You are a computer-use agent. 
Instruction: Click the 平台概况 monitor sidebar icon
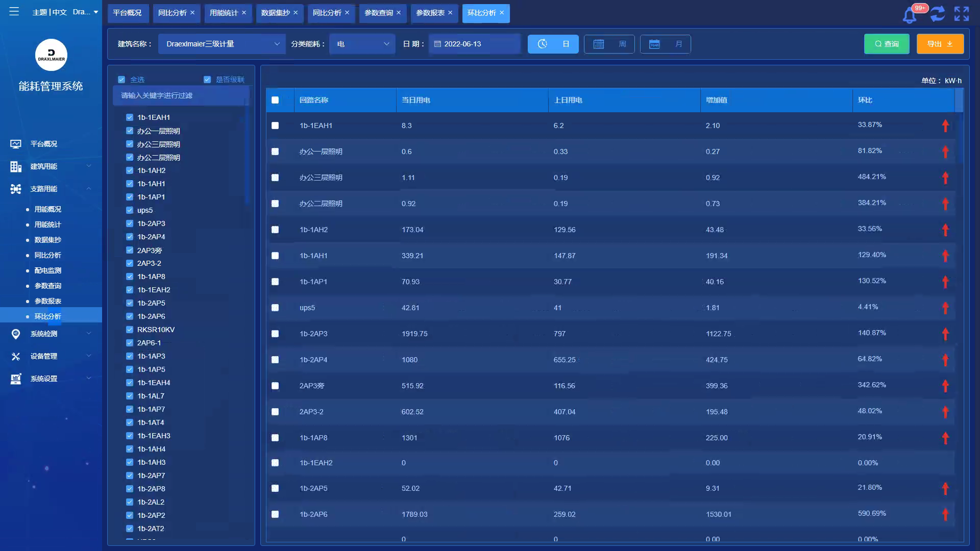coord(16,144)
